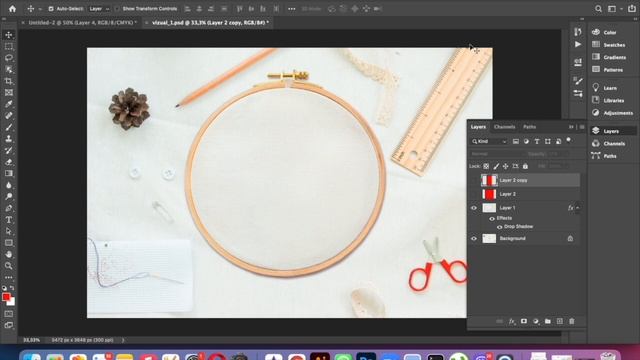
Task: Select the Zoom tool in the toolbox
Action: point(9,266)
